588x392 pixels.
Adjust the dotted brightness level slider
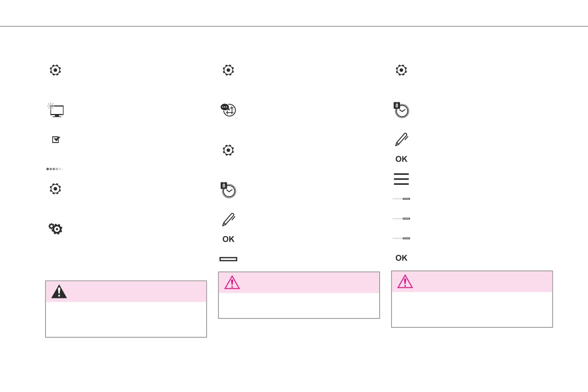click(55, 169)
